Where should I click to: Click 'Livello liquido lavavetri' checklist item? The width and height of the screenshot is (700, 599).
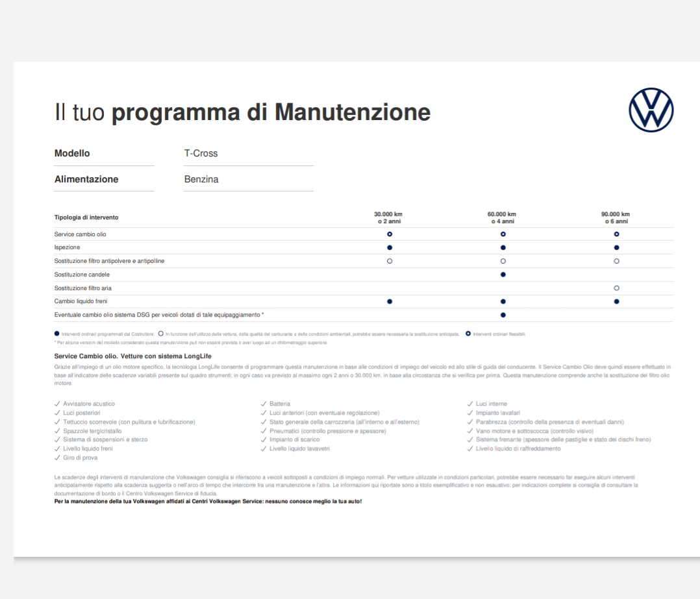pyautogui.click(x=299, y=448)
